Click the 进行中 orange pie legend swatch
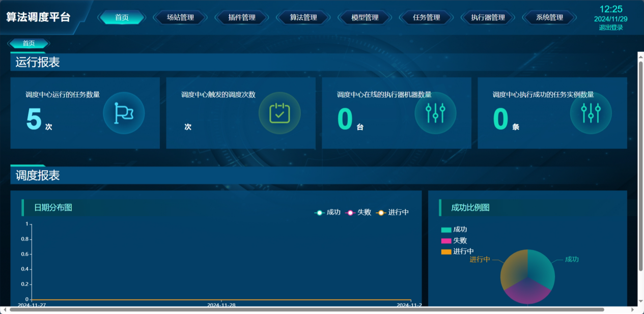The image size is (644, 314). (x=446, y=251)
